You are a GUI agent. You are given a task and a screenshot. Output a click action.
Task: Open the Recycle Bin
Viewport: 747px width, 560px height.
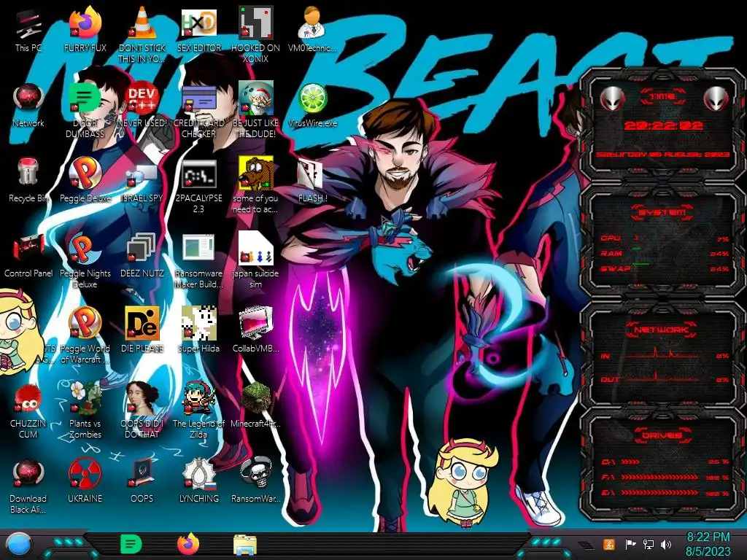click(28, 181)
